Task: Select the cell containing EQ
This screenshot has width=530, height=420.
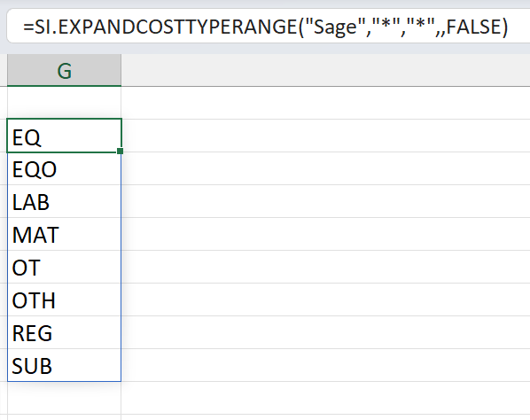Action: tap(64, 136)
